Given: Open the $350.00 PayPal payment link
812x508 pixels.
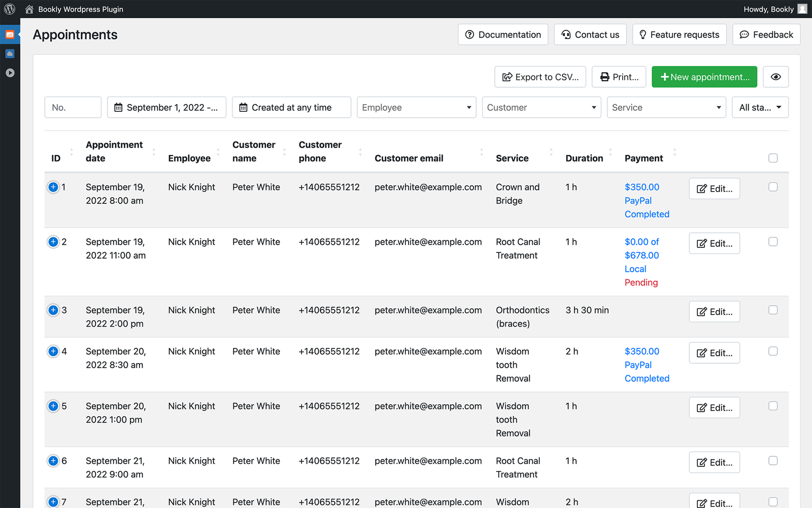Looking at the screenshot, I should coord(642,194).
